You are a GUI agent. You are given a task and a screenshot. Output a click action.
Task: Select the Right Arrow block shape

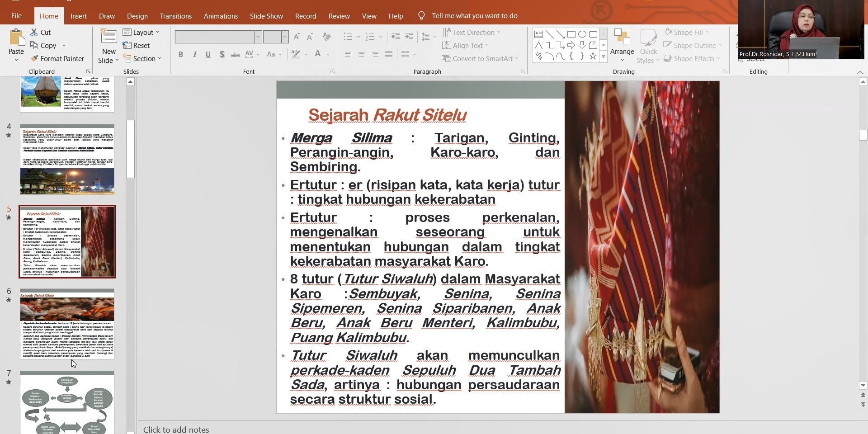(x=571, y=45)
